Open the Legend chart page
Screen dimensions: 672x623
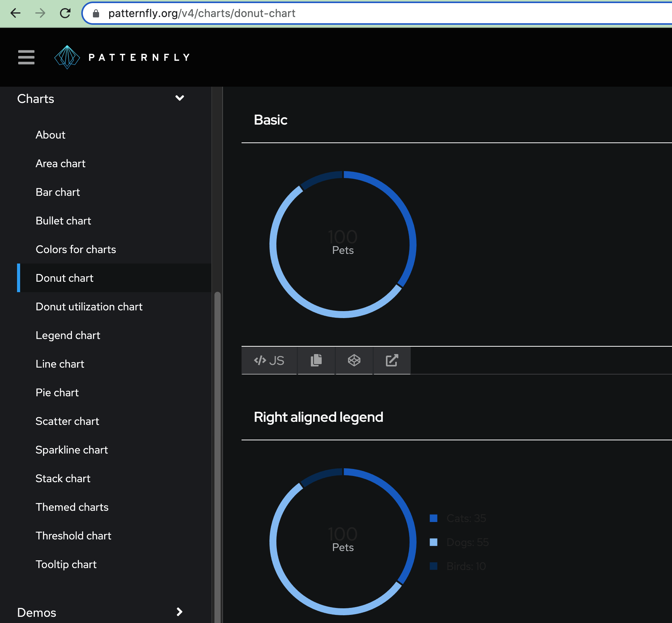pos(68,335)
